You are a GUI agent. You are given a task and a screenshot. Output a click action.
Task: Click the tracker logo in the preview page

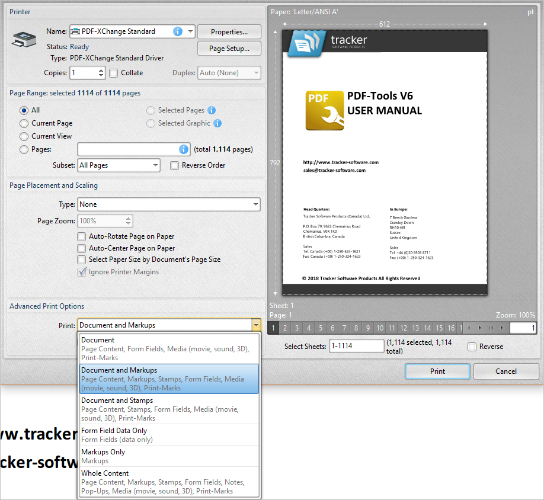click(x=307, y=43)
